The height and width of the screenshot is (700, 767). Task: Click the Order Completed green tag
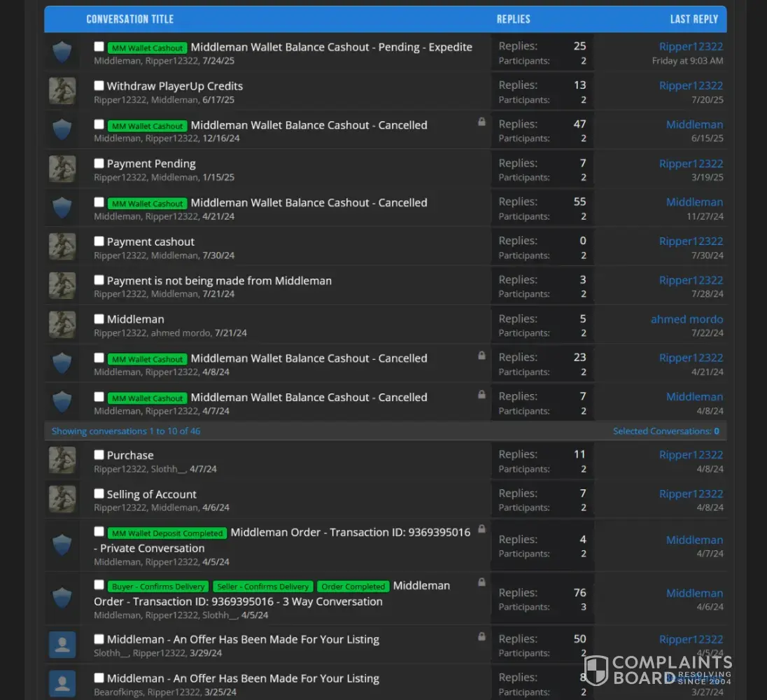pyautogui.click(x=353, y=587)
